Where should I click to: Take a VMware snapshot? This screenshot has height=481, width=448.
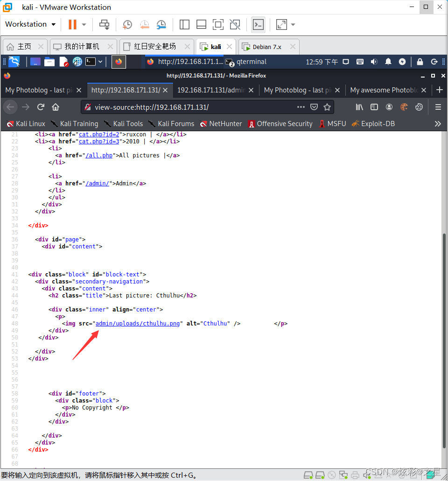click(x=127, y=24)
